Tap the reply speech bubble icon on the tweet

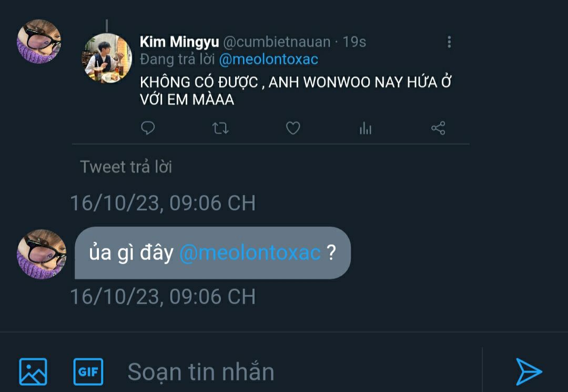coord(148,128)
